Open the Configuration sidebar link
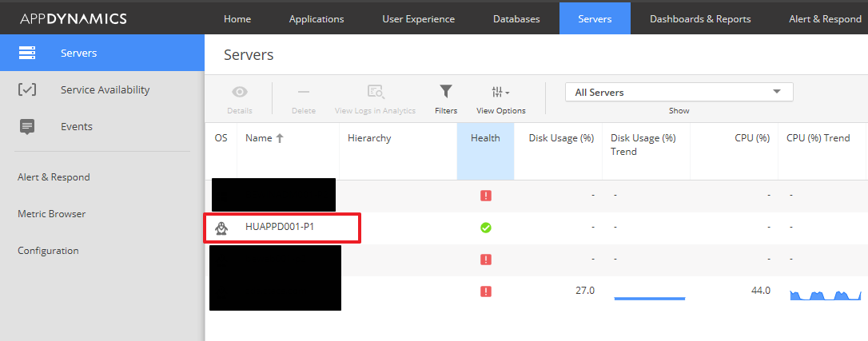The width and height of the screenshot is (868, 341). click(x=48, y=251)
